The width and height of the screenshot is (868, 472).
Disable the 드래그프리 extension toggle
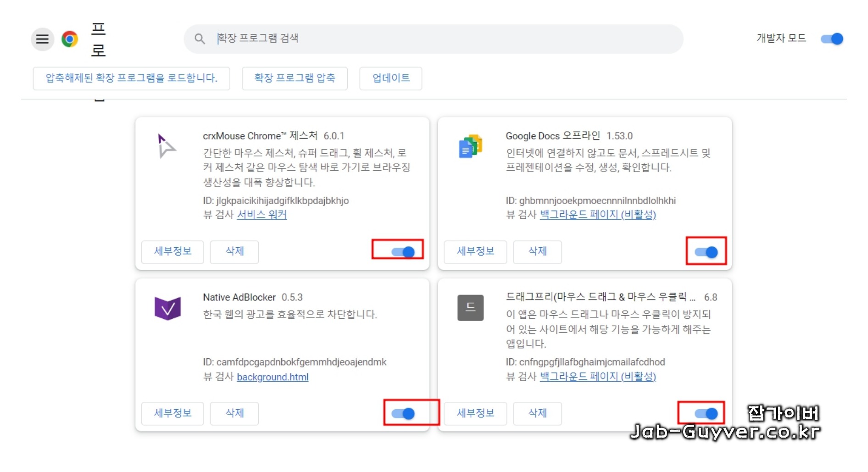[706, 414]
